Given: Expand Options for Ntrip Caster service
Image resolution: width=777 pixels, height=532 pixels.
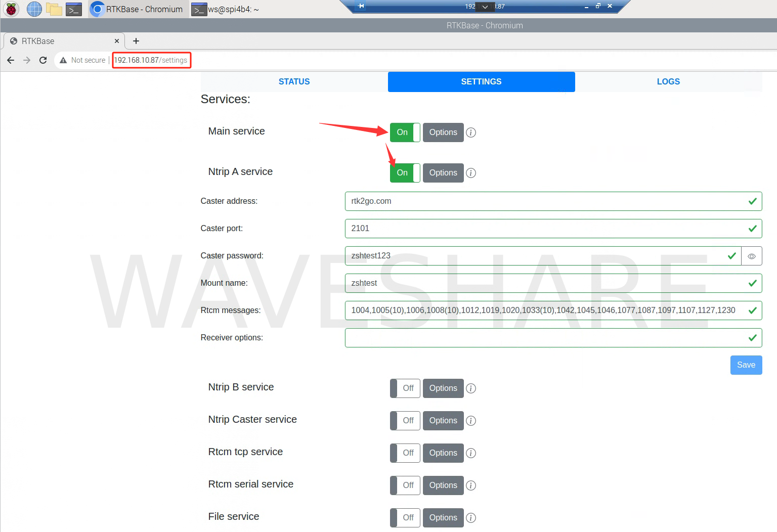Looking at the screenshot, I should click(x=443, y=421).
